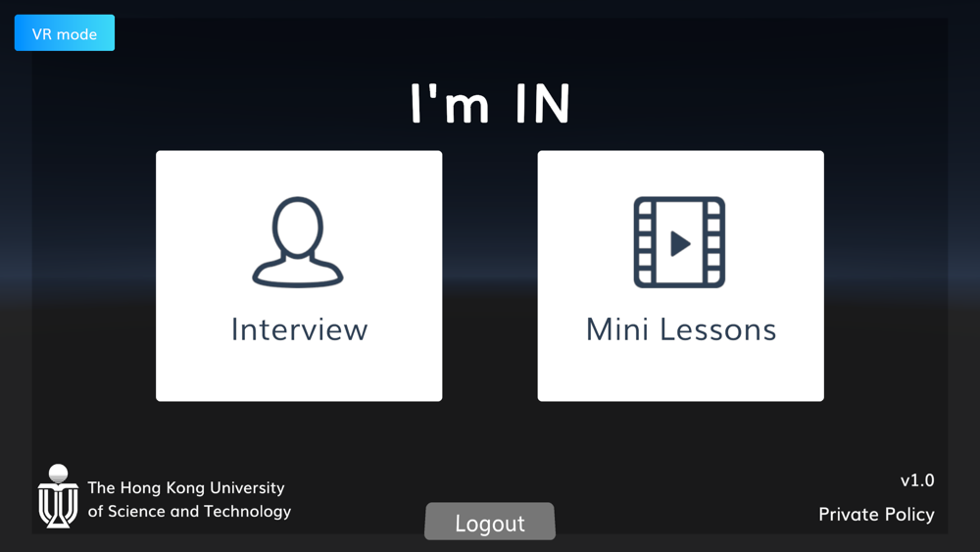Click the head of the person icon
The width and height of the screenshot is (980, 552).
(x=298, y=226)
